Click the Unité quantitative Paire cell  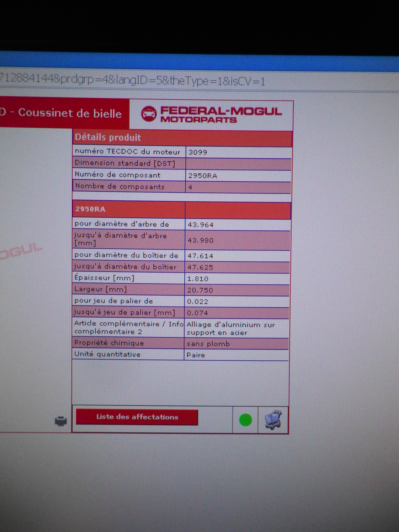196,355
